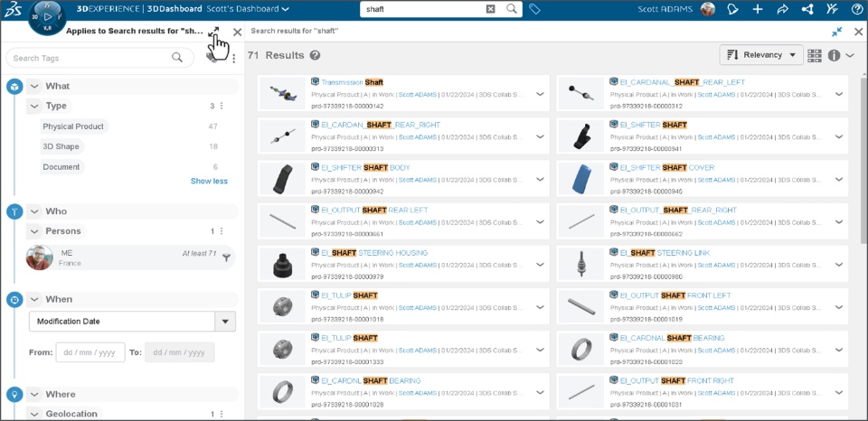Open notifications bell icon
The image size is (868, 421).
pos(733,9)
